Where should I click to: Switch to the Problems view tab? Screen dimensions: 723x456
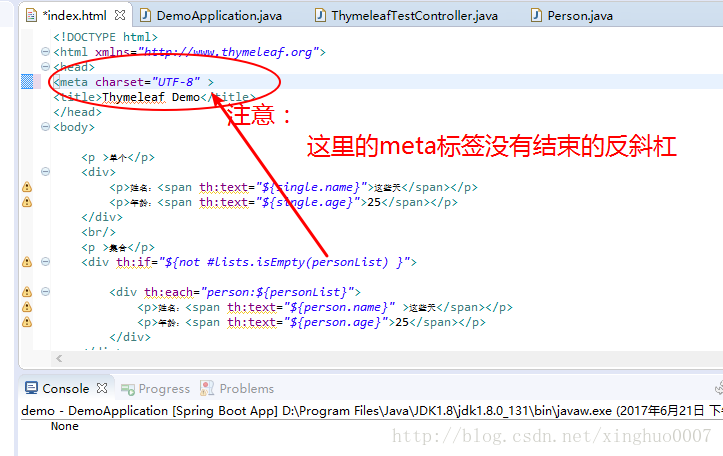tap(246, 389)
